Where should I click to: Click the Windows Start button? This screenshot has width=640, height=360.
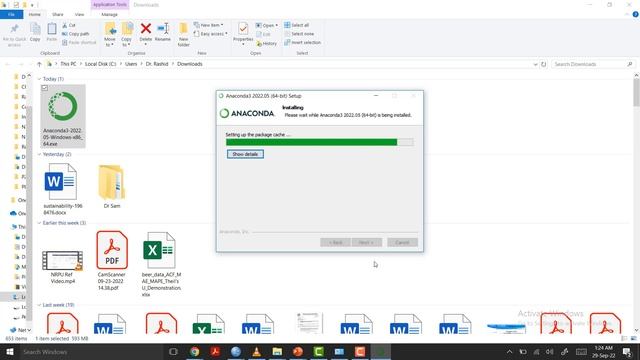pyautogui.click(x=9, y=351)
